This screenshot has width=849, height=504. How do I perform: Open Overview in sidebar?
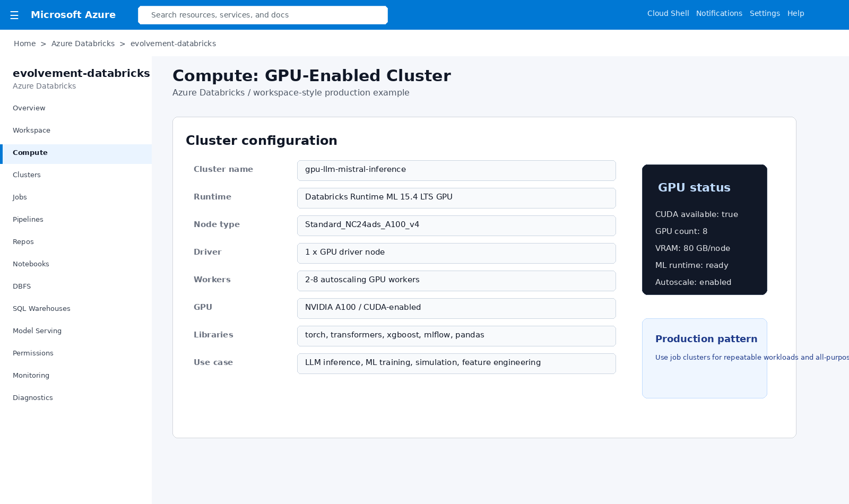76,108
